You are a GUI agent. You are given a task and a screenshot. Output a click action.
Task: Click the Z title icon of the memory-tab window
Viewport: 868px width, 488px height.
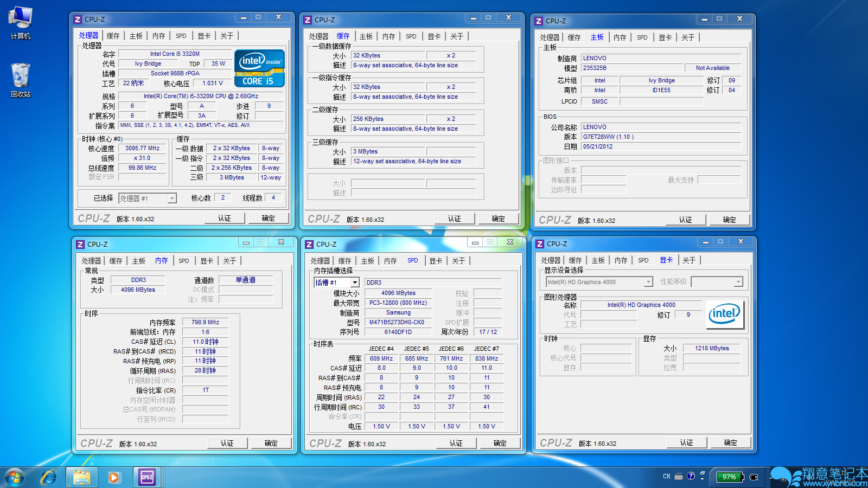(x=81, y=245)
